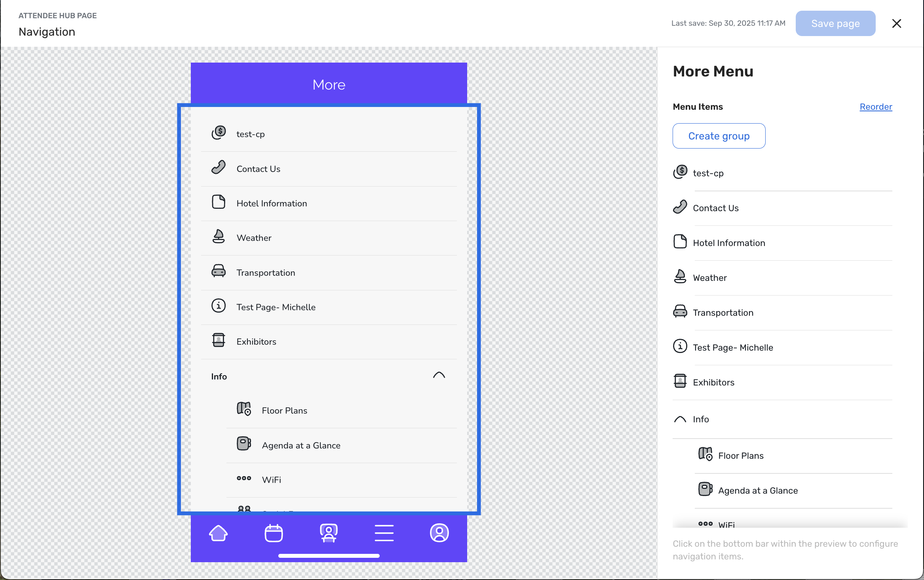Click the Create group button

(719, 136)
